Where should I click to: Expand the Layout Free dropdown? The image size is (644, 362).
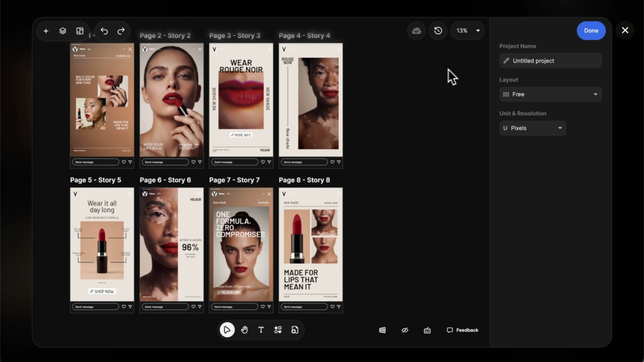(550, 94)
